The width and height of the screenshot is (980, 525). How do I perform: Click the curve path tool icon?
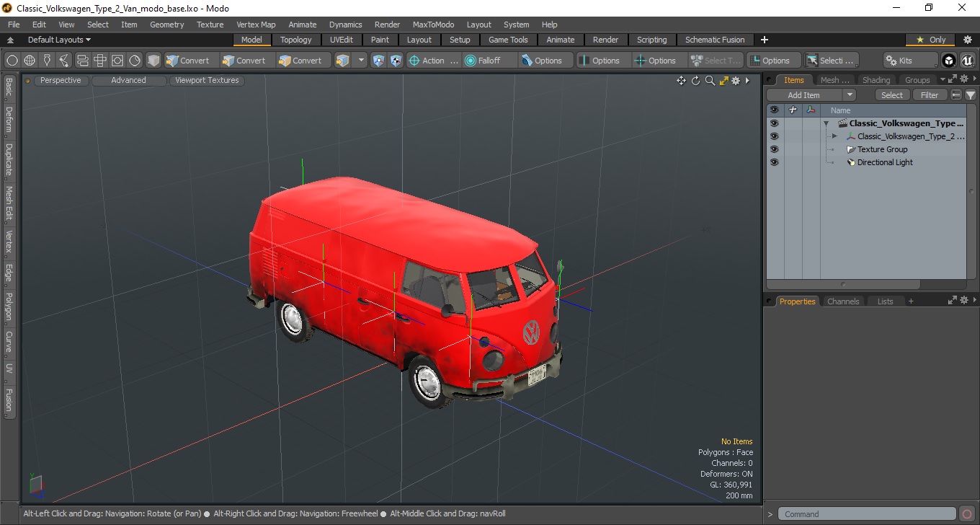click(64, 61)
